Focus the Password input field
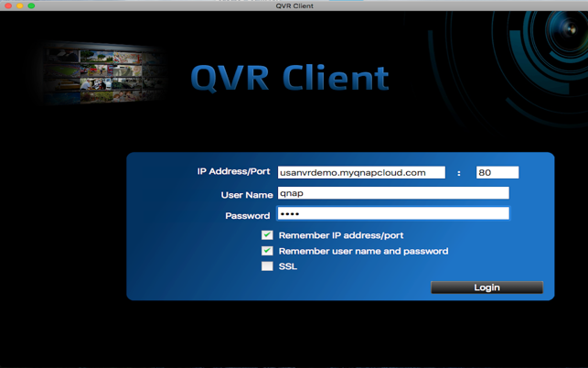Viewport: 588px width, 368px height. point(393,213)
